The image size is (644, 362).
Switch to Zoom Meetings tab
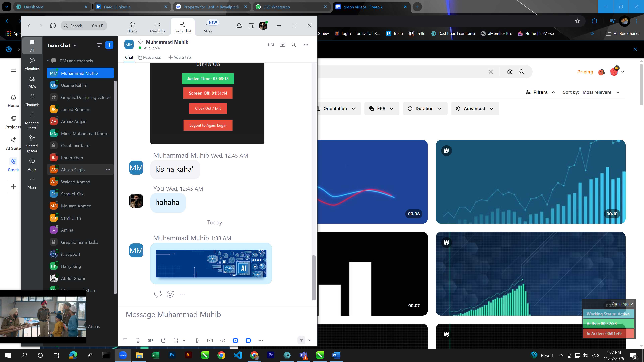[x=157, y=27]
